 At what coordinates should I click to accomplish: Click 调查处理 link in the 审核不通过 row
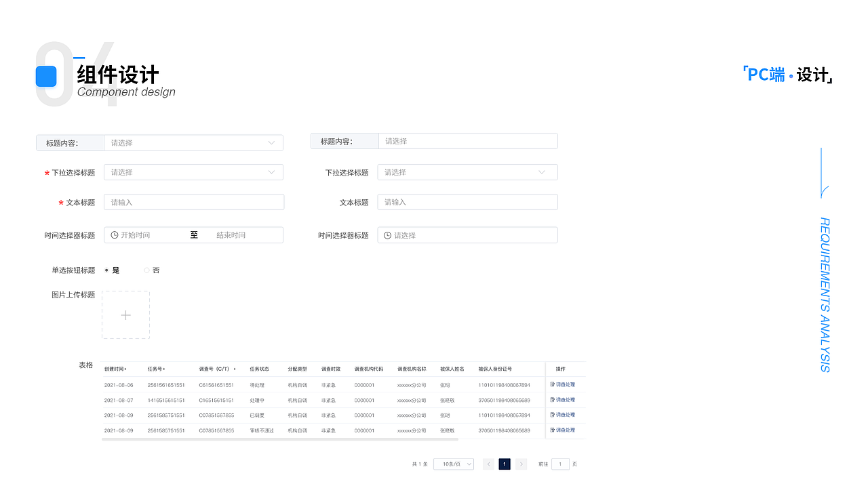pos(565,430)
